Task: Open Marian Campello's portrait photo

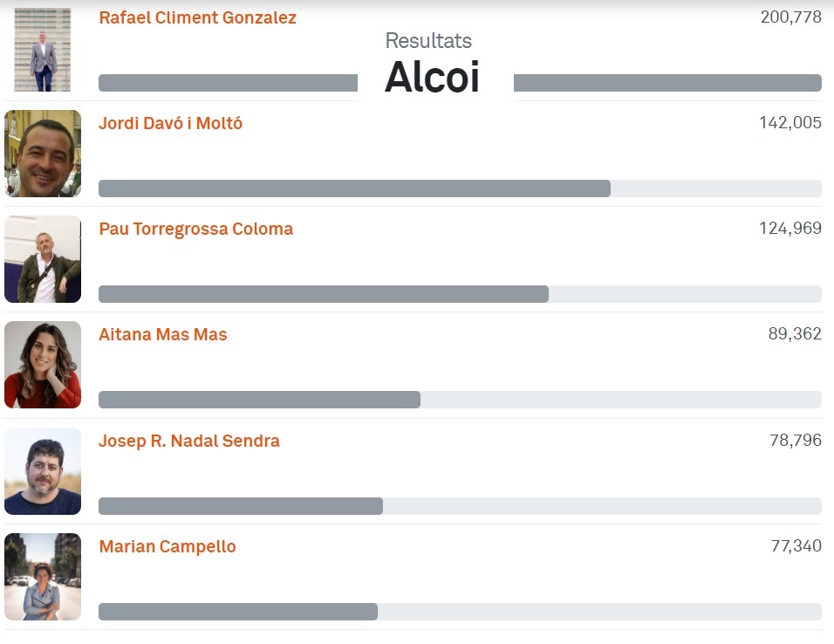Action: point(43,577)
